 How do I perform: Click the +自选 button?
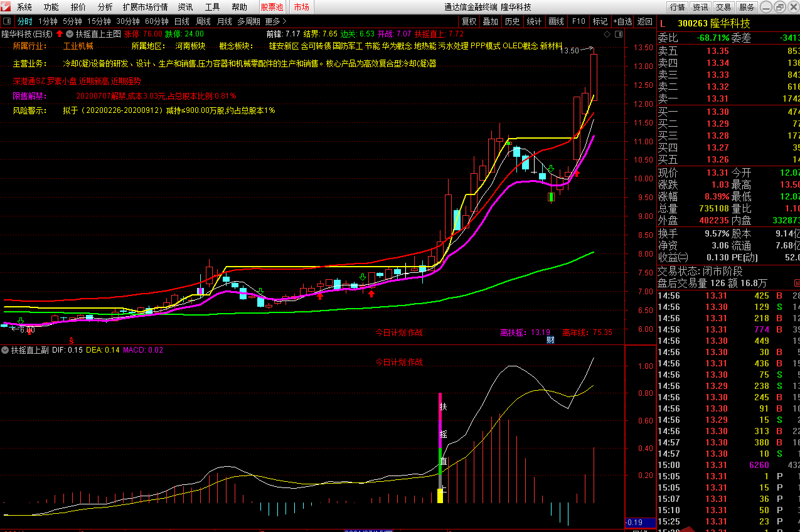(623, 21)
